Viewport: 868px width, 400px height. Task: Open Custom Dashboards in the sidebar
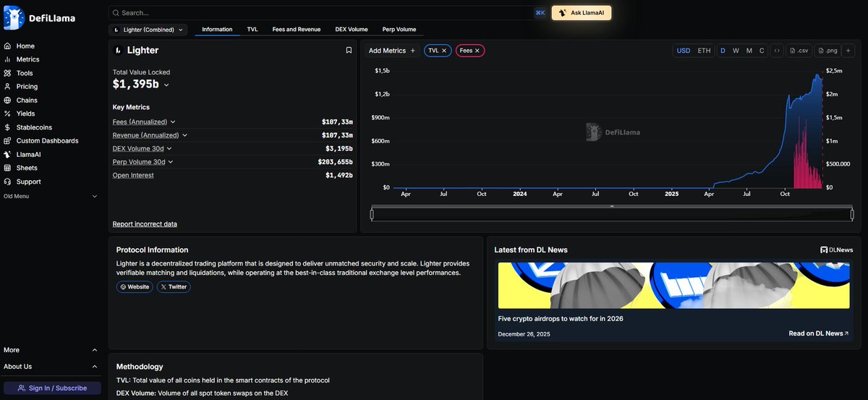point(41,141)
